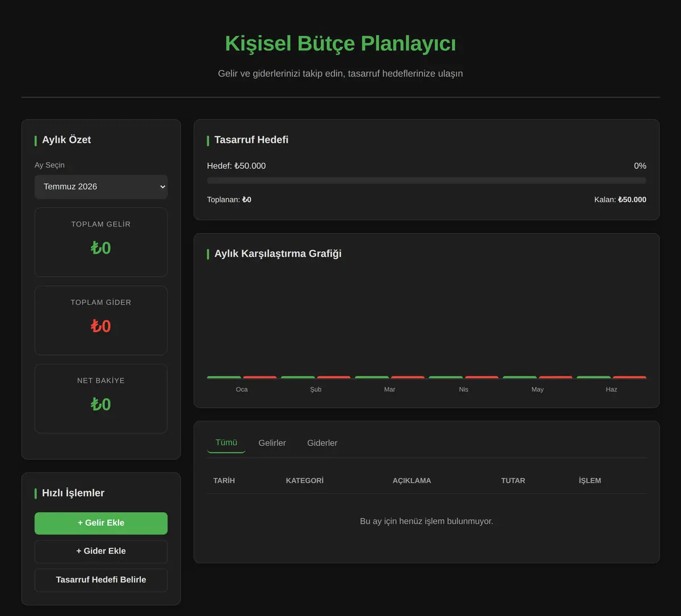Switch to the Giderler tab
This screenshot has height=616, width=681.
pos(322,443)
